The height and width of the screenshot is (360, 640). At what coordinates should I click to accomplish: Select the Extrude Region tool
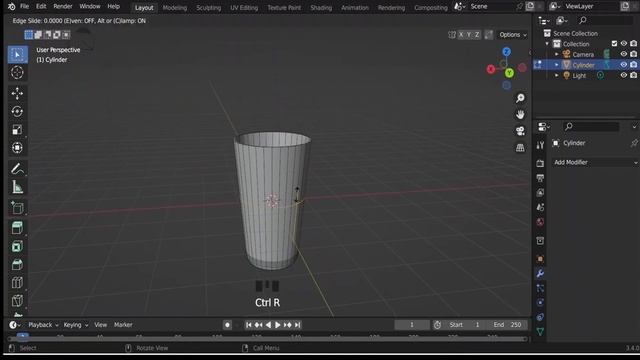[17, 228]
